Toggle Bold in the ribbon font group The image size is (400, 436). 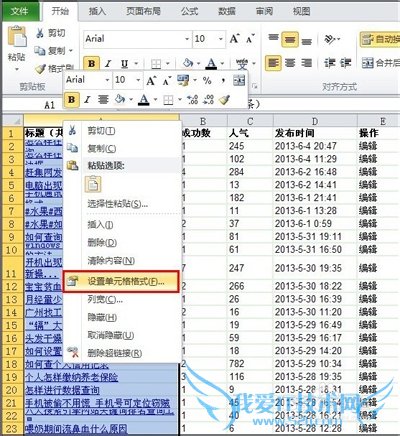tap(91, 63)
